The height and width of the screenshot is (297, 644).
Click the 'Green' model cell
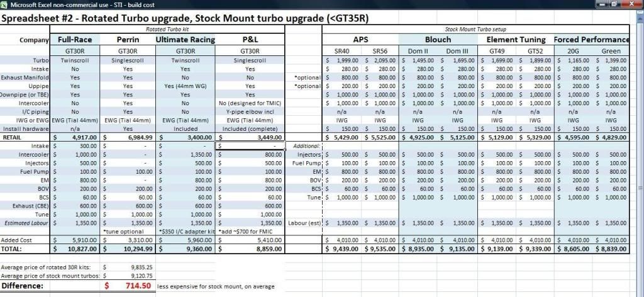(x=611, y=52)
